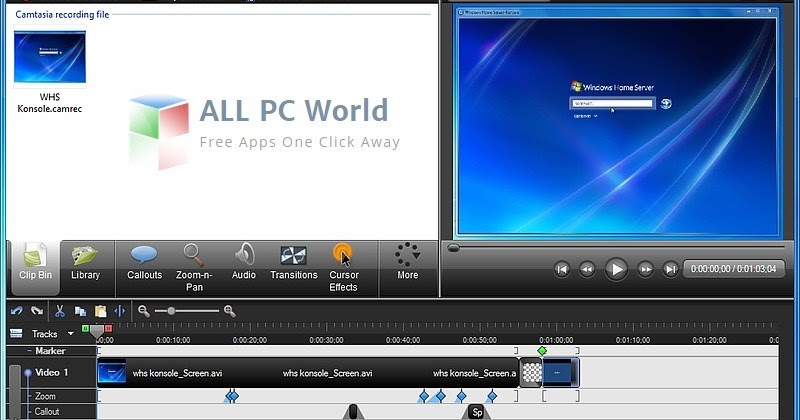The width and height of the screenshot is (800, 420).
Task: Open the Zoom-n-Pan magnifier tool
Action: point(194,268)
